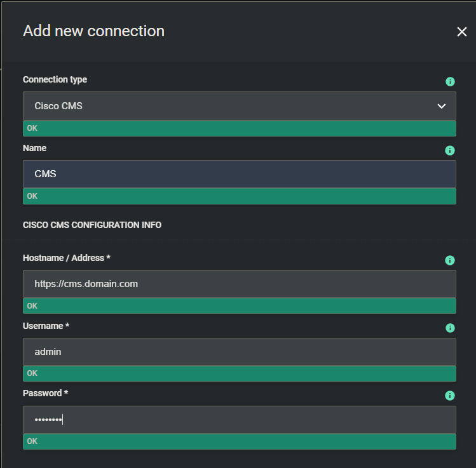Focus the Hostname field with https://cms.domain.com
This screenshot has width=476, height=468.
(239, 284)
